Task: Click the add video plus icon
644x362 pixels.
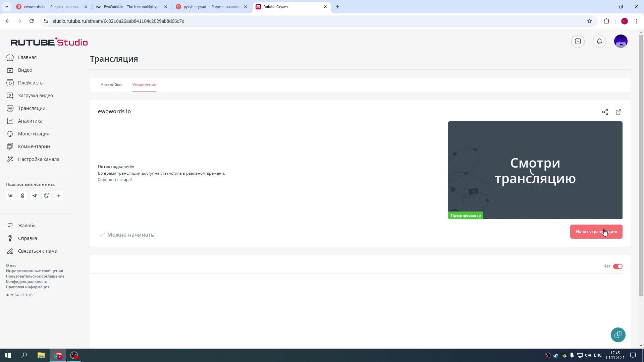Action: [578, 41]
